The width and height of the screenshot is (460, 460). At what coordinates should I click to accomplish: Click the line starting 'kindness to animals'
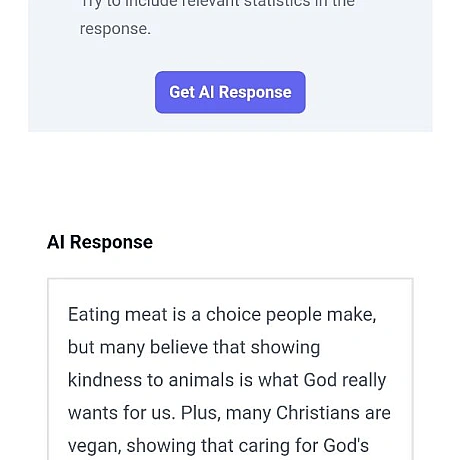[x=227, y=380]
